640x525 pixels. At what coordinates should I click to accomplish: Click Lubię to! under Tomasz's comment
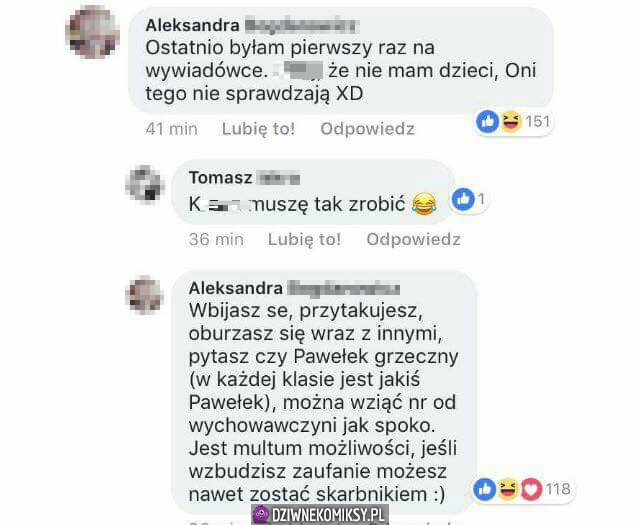304,240
